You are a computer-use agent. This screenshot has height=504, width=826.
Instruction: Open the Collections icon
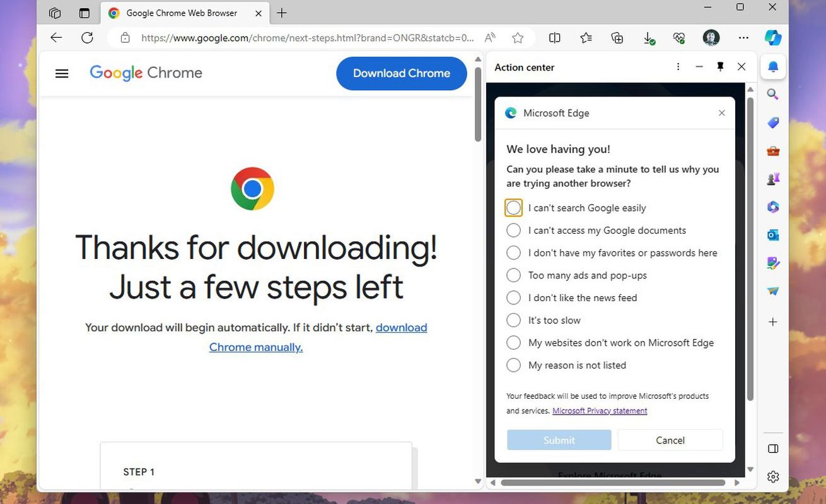(x=617, y=38)
